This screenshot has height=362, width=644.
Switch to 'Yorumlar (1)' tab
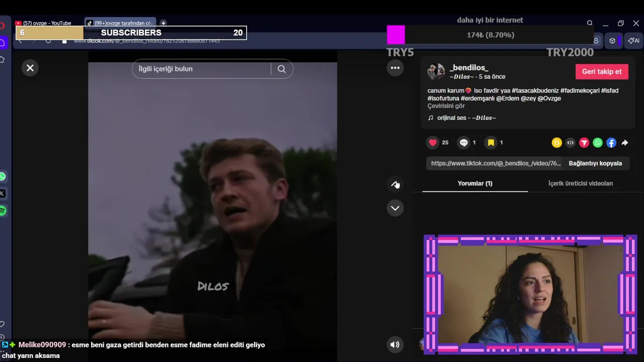475,184
